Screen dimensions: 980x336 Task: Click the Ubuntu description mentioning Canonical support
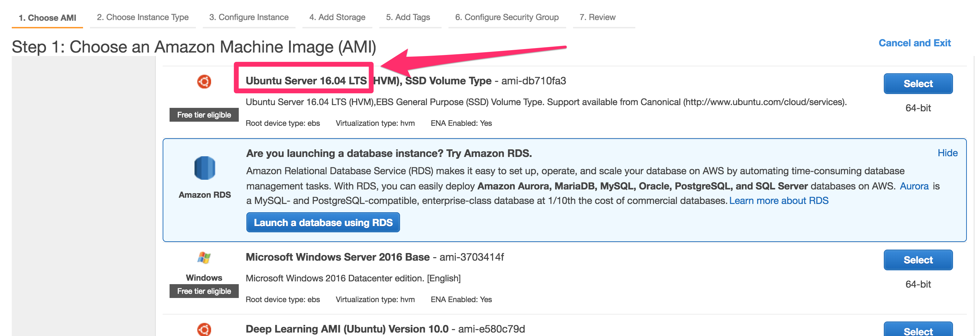pyautogui.click(x=546, y=102)
